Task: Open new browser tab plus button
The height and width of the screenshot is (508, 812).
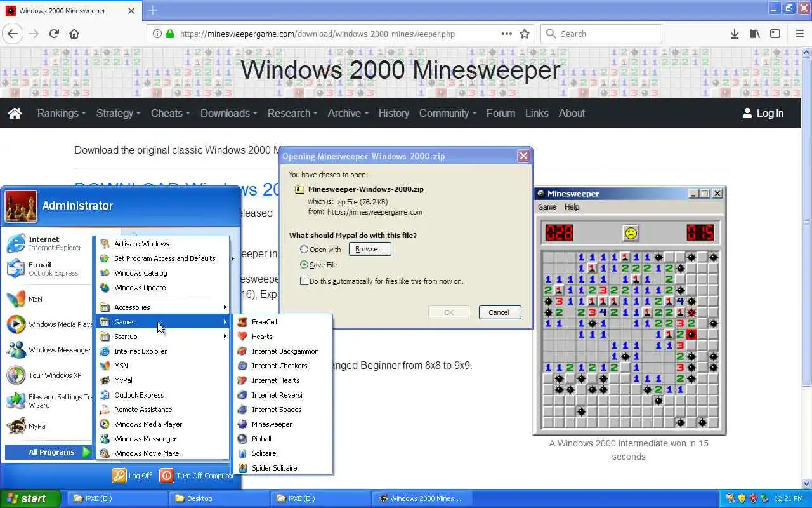Action: pos(153,10)
